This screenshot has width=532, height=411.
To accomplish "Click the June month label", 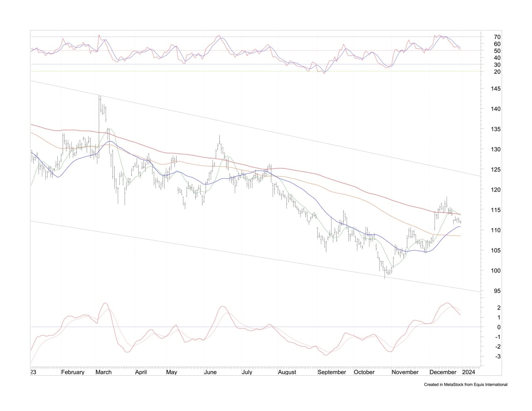I will click(211, 372).
